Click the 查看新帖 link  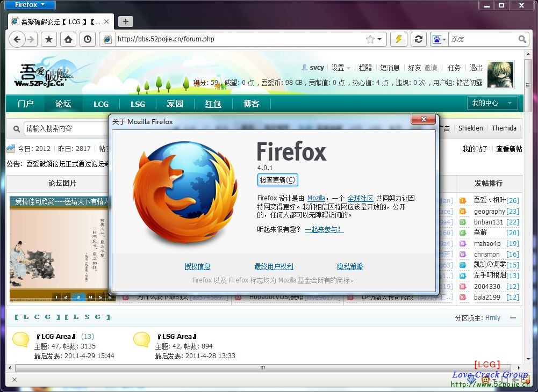click(509, 149)
